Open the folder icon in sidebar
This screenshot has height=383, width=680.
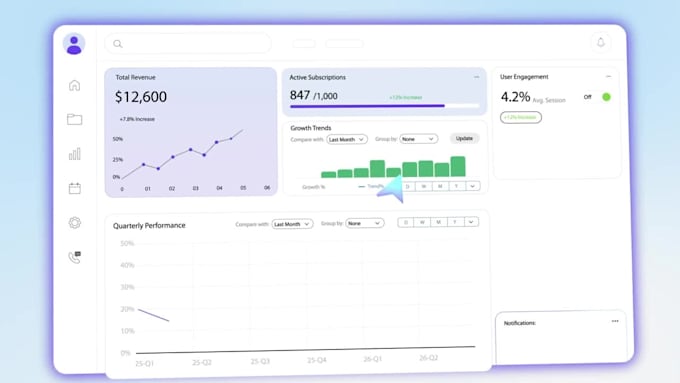pos(75,119)
